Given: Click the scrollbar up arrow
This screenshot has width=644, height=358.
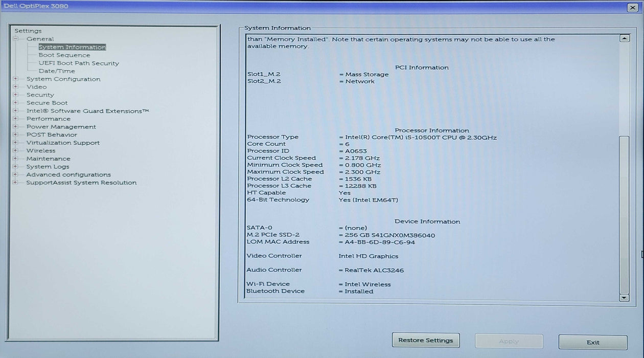Looking at the screenshot, I should click(x=624, y=38).
